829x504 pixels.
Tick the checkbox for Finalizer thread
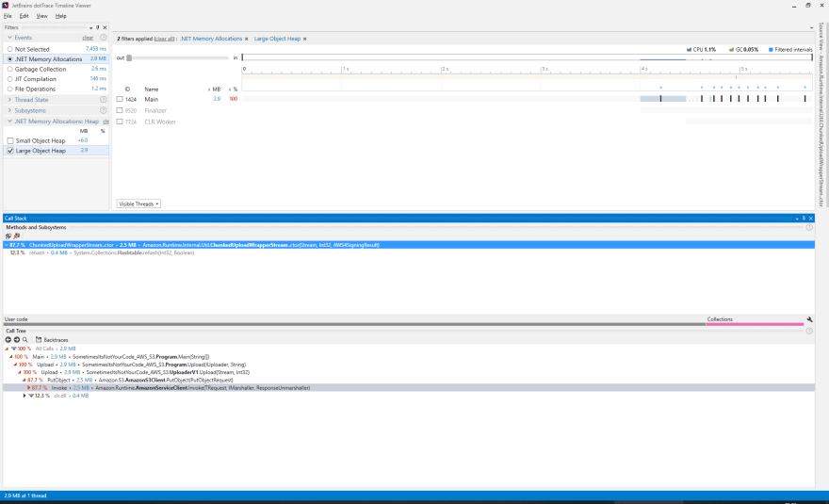120,110
